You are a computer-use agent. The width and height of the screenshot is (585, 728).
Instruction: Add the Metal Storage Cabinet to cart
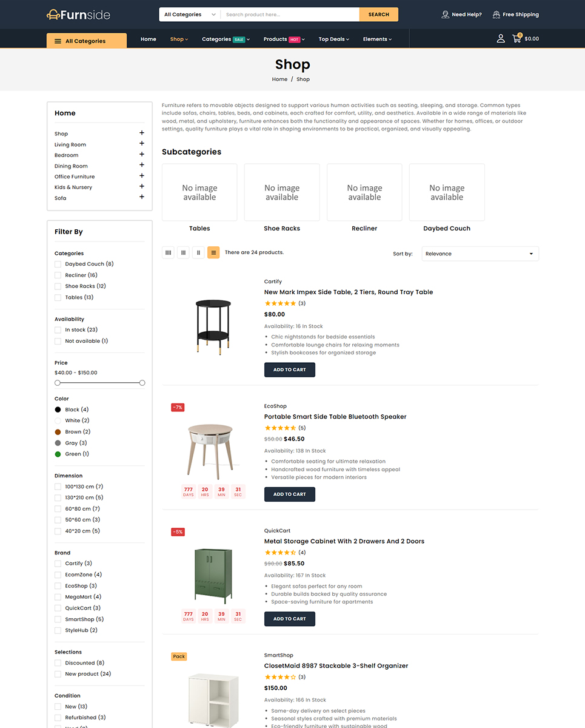tap(290, 619)
